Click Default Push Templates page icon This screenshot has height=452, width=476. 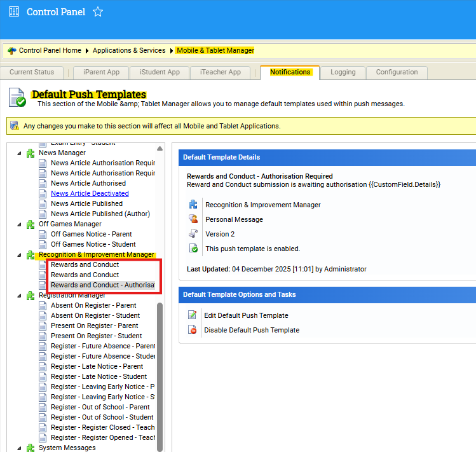click(17, 97)
